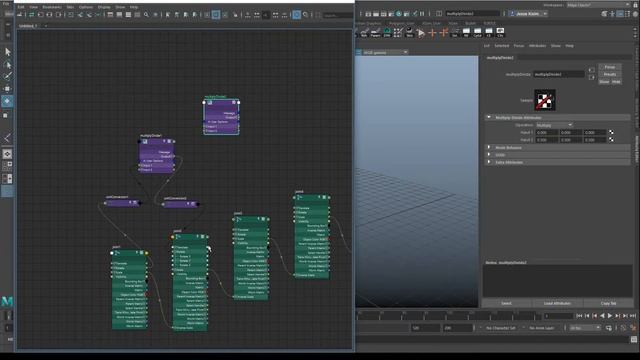Toggle view mode icon on selected multiplyDivide2 node
This screenshot has width=640, height=360.
pos(234,102)
